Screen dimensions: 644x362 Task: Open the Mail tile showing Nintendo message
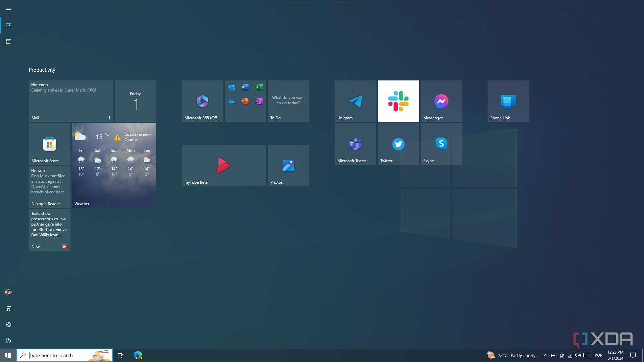tap(71, 101)
